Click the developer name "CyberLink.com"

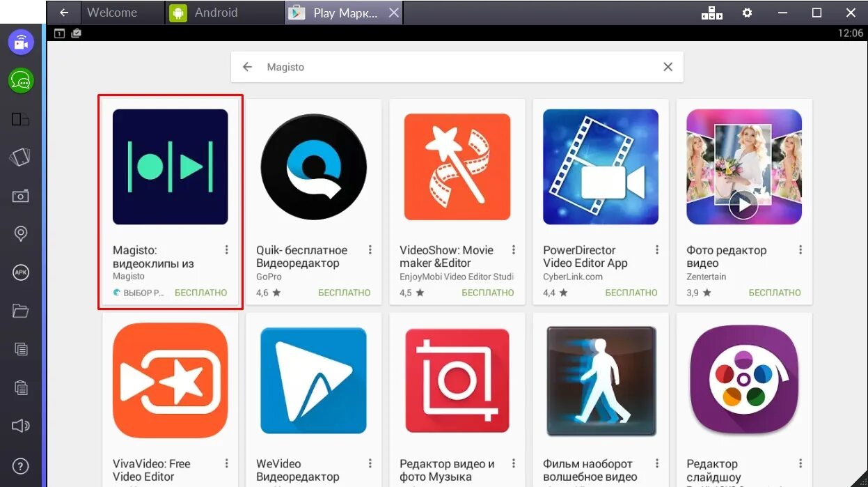[573, 277]
